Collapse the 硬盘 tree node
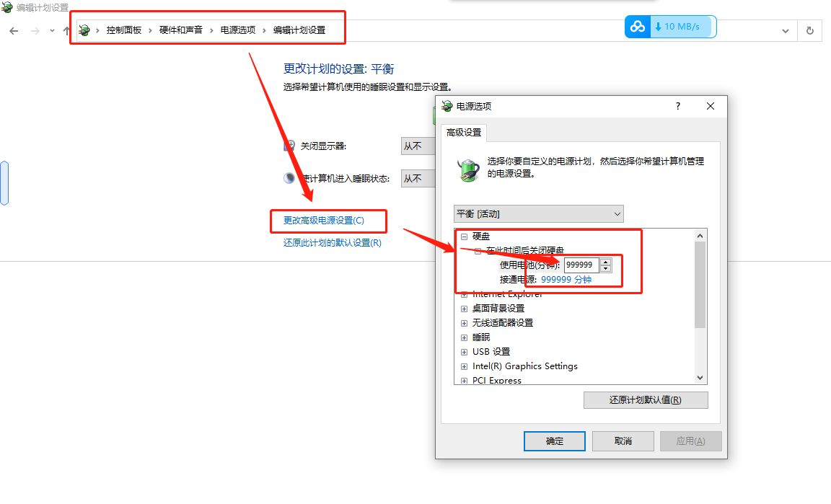The height and width of the screenshot is (504, 831). coord(464,236)
